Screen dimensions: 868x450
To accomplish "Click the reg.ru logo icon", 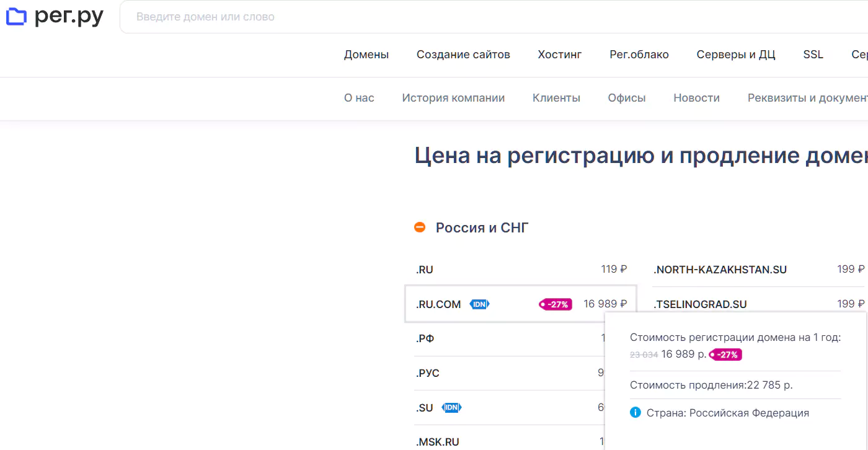I will click(x=16, y=17).
